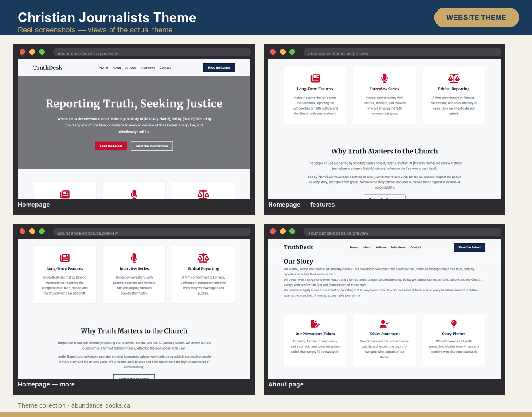The image size is (532, 417).
Task: Click the microphone icon in Homepage features card
Action: click(384, 79)
